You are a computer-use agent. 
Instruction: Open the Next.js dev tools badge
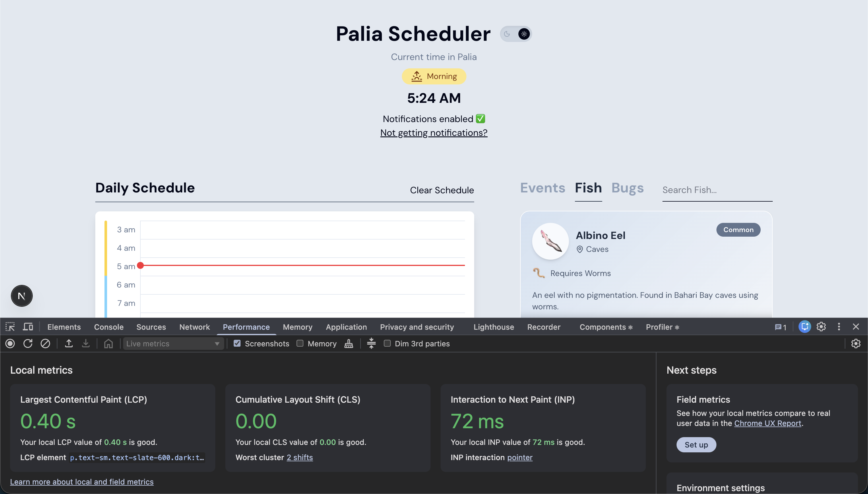pos(22,296)
